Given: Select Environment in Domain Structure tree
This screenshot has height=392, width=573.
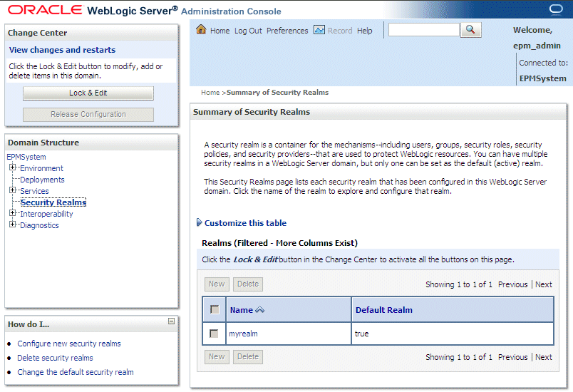Looking at the screenshot, I should [x=41, y=168].
